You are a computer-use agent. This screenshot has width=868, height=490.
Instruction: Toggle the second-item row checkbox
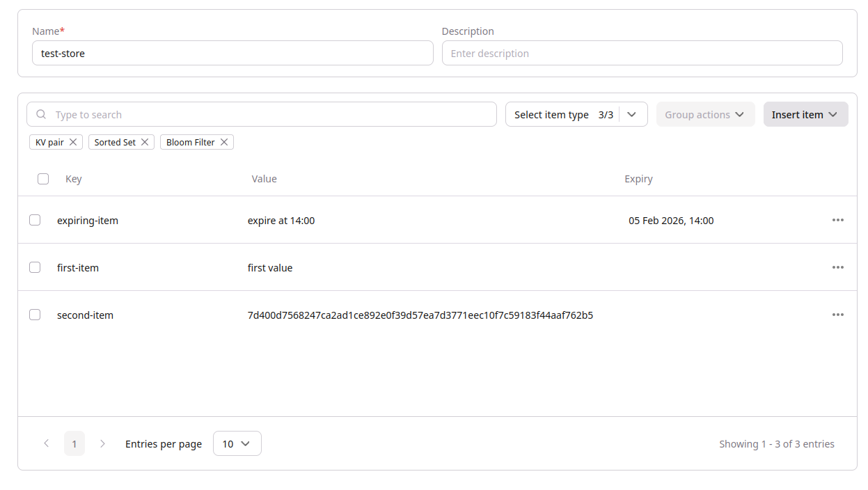click(35, 315)
